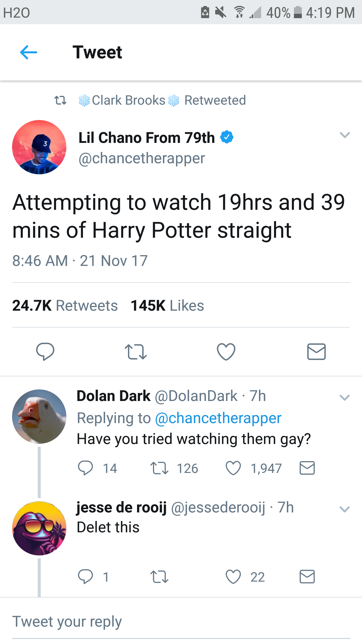Open the @chancetherapper mention link
The image size is (362, 644).
click(218, 418)
